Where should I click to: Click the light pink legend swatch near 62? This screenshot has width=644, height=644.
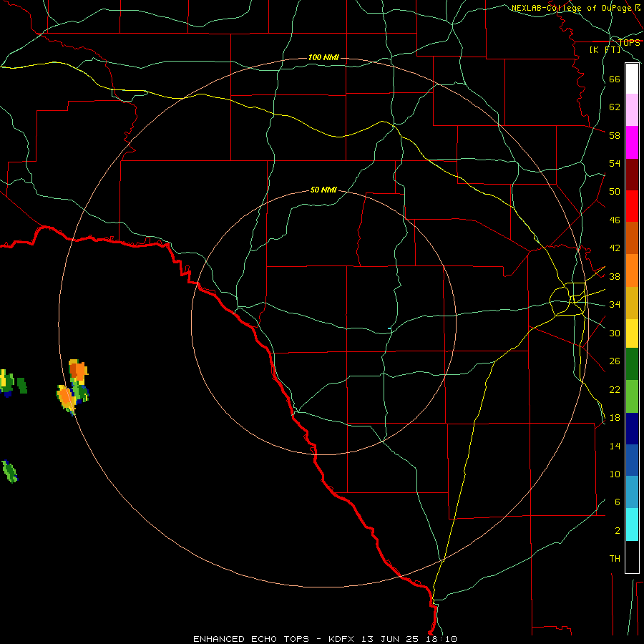[x=632, y=109]
